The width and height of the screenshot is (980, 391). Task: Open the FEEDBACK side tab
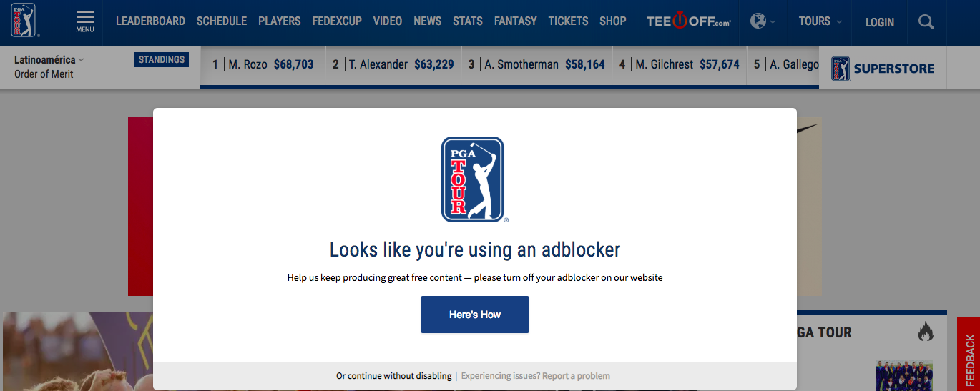[969, 355]
